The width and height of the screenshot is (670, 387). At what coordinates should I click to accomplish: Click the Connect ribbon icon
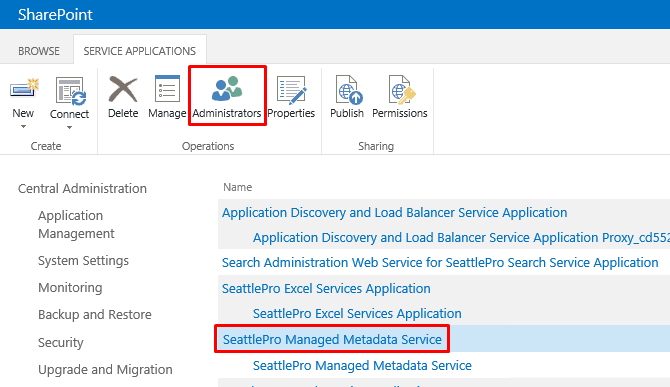coord(70,91)
